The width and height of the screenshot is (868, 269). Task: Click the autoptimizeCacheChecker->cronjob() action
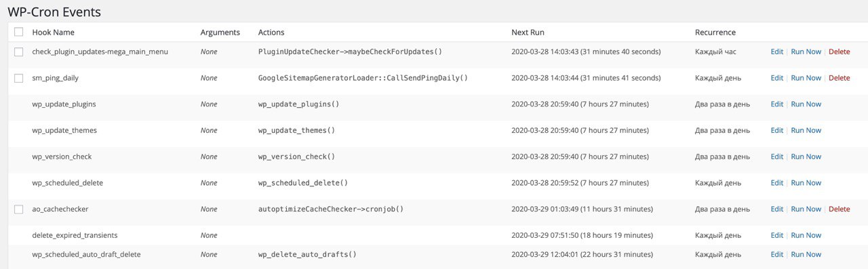coord(331,209)
